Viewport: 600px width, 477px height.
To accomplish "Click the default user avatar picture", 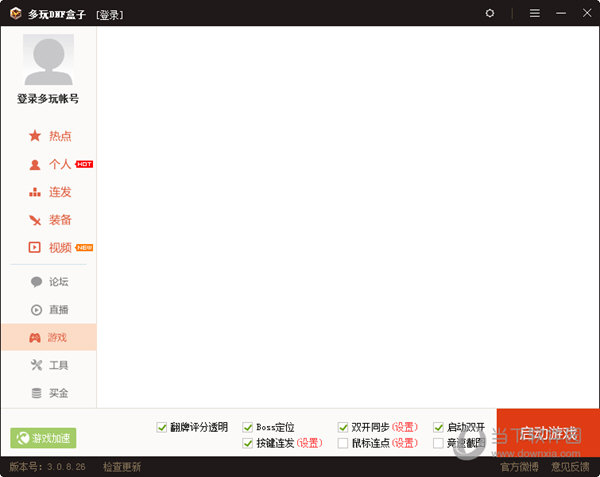I will pos(49,60).
